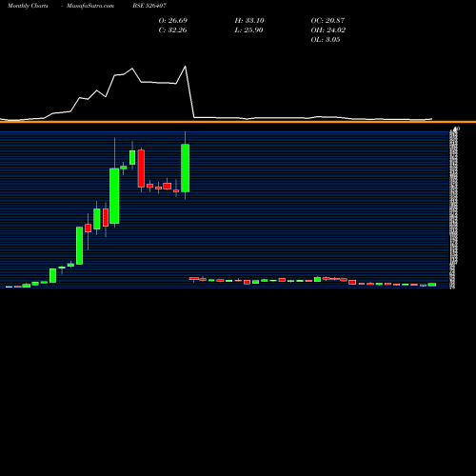476x476 pixels.
Task: Click the white line chart's final sharp peak
Action: coord(186,67)
